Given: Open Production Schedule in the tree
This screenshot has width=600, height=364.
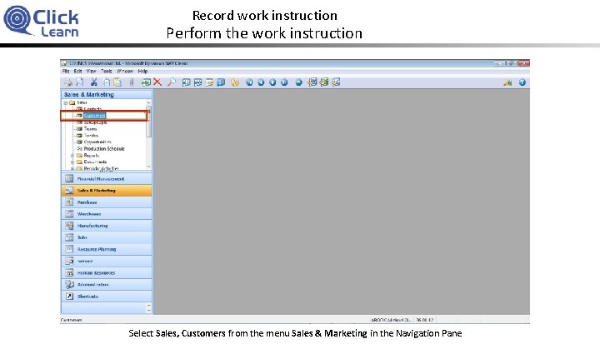Looking at the screenshot, I should (104, 149).
